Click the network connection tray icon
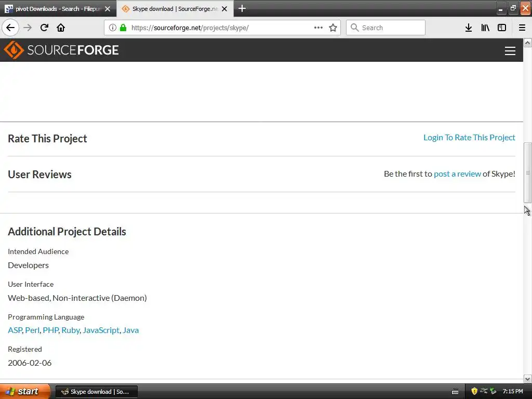532x399 pixels. click(x=484, y=391)
